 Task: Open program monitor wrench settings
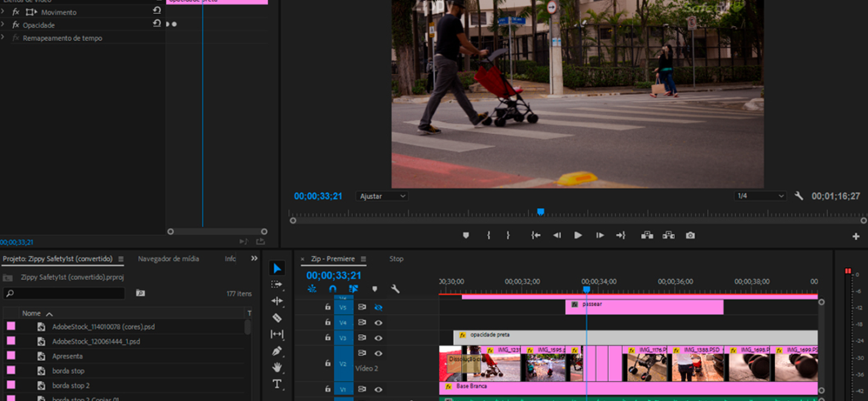coord(799,196)
